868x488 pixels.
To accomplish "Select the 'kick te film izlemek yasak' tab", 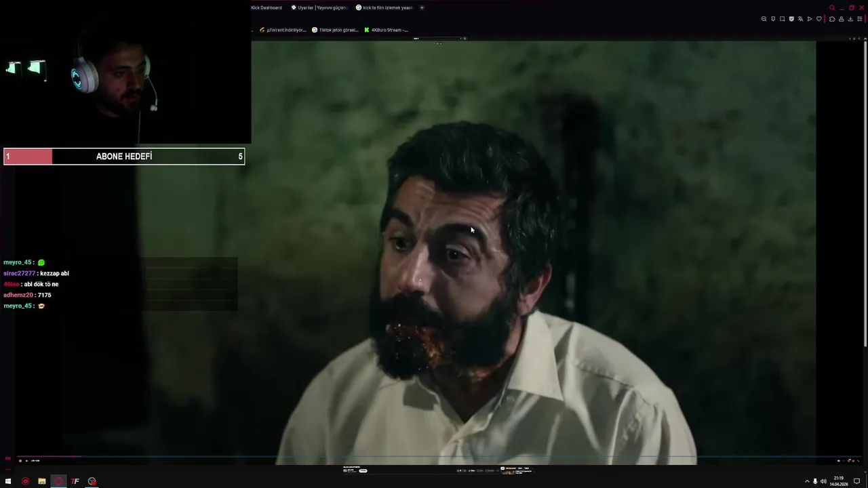I will [x=384, y=7].
